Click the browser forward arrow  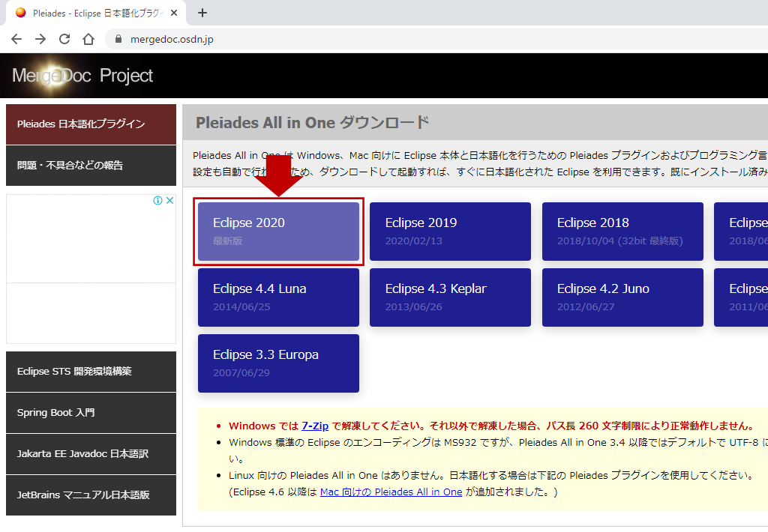coord(40,39)
